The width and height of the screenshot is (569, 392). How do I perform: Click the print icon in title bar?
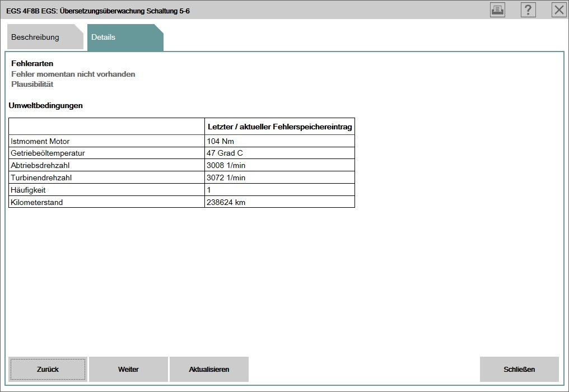[497, 10]
